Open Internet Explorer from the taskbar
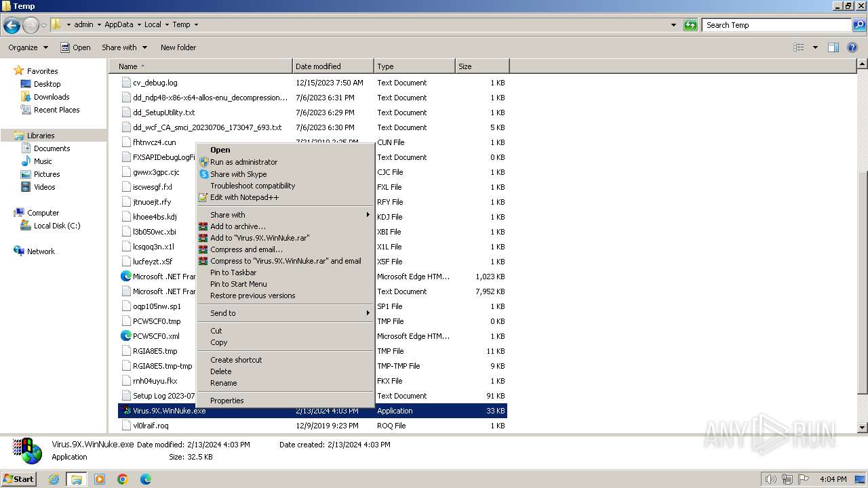Viewport: 868px width, 488px height. (54, 479)
